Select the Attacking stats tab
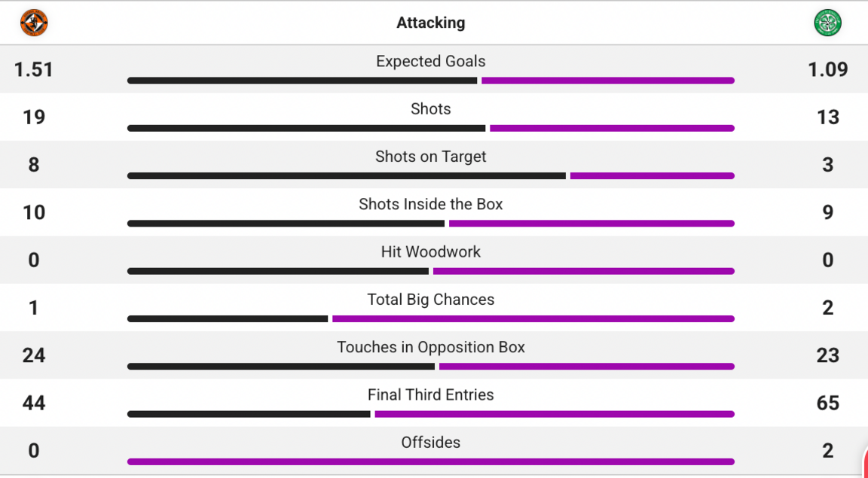 point(431,23)
